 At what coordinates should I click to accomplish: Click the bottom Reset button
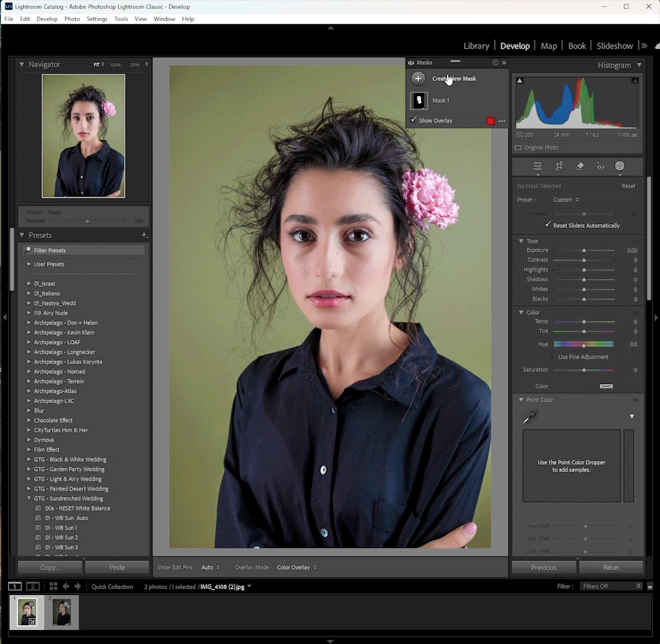611,568
